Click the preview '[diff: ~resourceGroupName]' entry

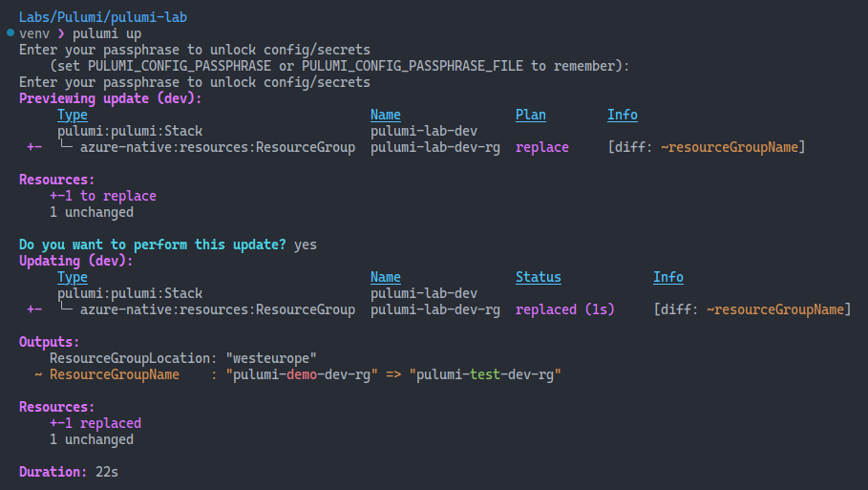click(707, 147)
